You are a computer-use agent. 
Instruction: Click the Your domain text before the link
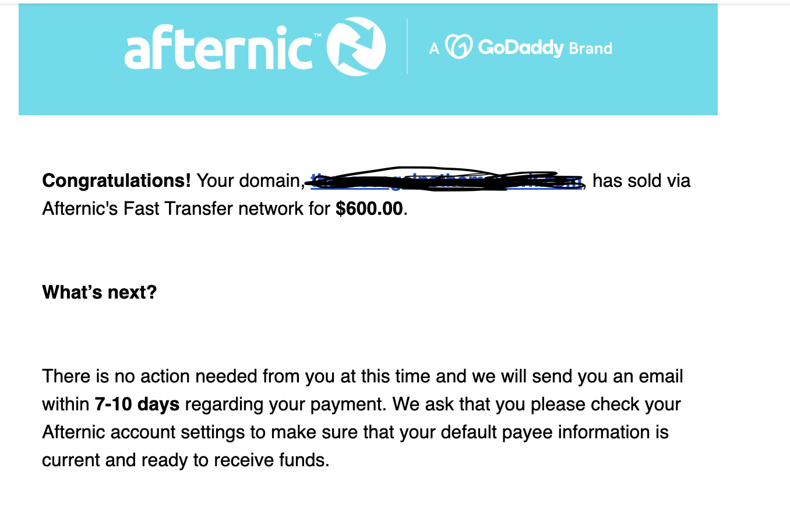coord(248,180)
